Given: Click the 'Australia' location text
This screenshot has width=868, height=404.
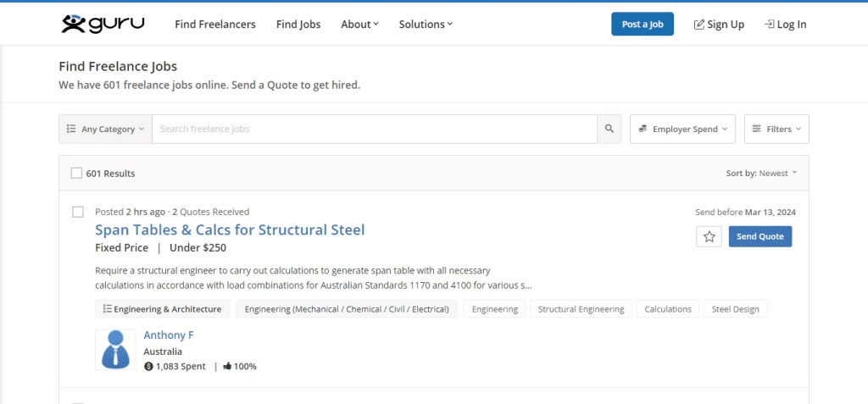Looking at the screenshot, I should pyautogui.click(x=163, y=351).
